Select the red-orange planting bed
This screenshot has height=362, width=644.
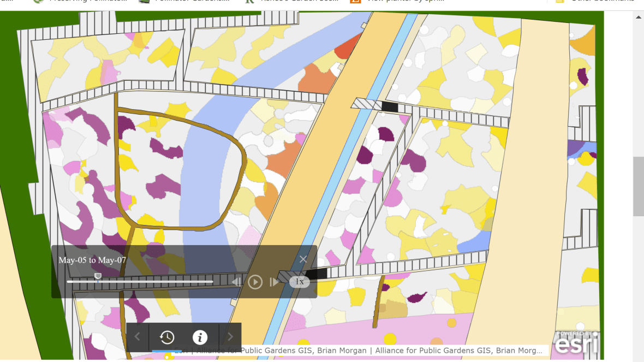[x=344, y=49]
